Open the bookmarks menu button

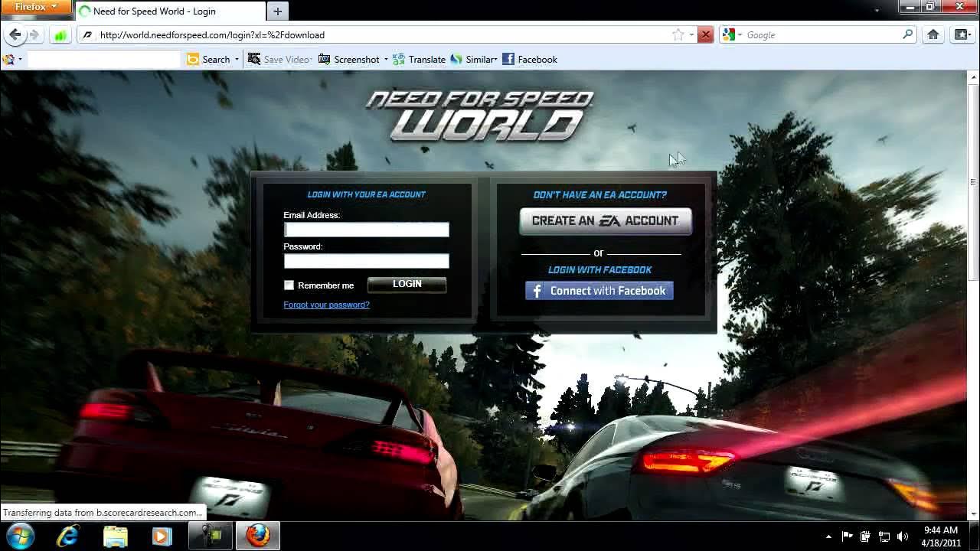click(x=962, y=34)
